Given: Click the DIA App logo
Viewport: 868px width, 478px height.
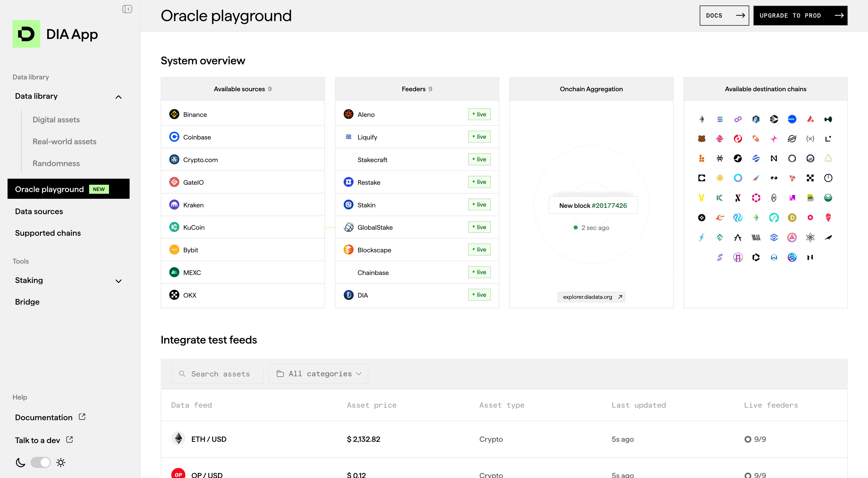Looking at the screenshot, I should (26, 34).
